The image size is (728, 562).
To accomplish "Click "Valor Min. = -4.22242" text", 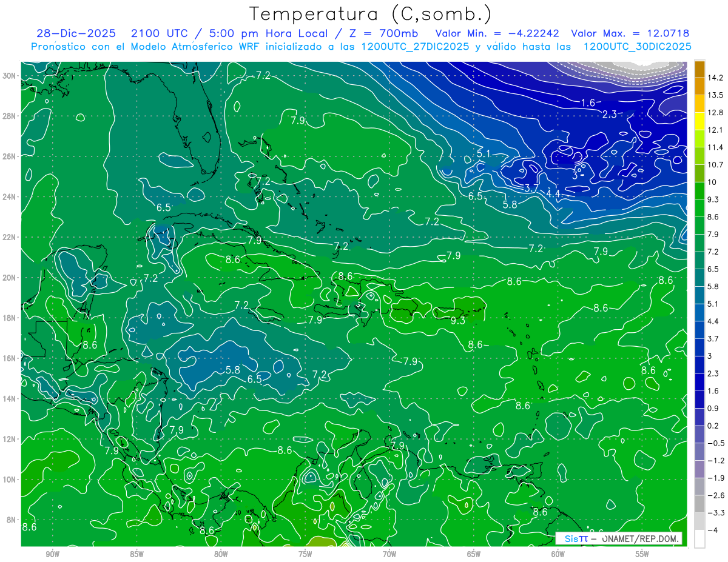I will point(497,33).
